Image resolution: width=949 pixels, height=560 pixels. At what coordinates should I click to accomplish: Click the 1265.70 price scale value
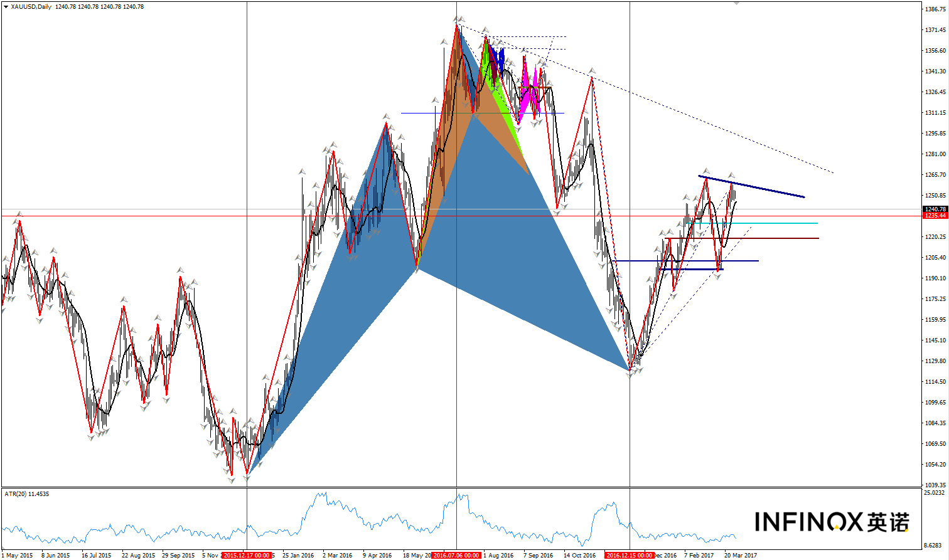(x=935, y=175)
